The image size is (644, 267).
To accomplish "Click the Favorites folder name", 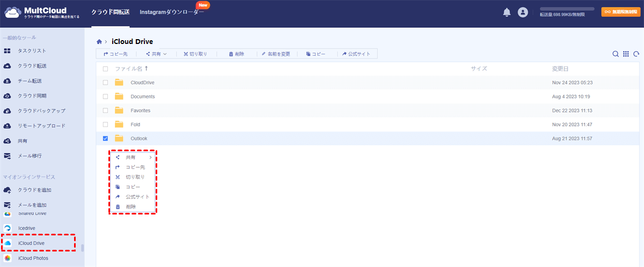I will 141,110.
